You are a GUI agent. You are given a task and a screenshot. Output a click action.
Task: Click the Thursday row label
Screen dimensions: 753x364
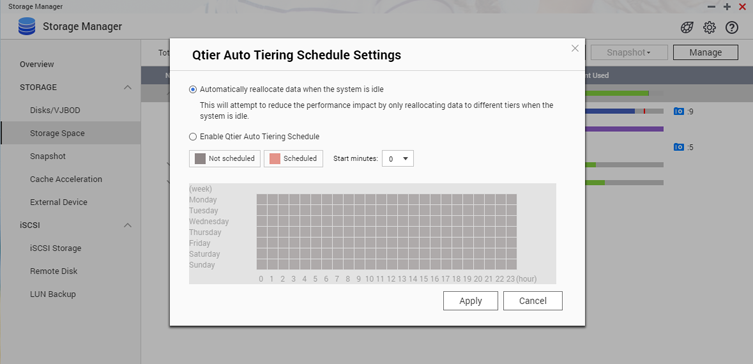click(x=205, y=232)
